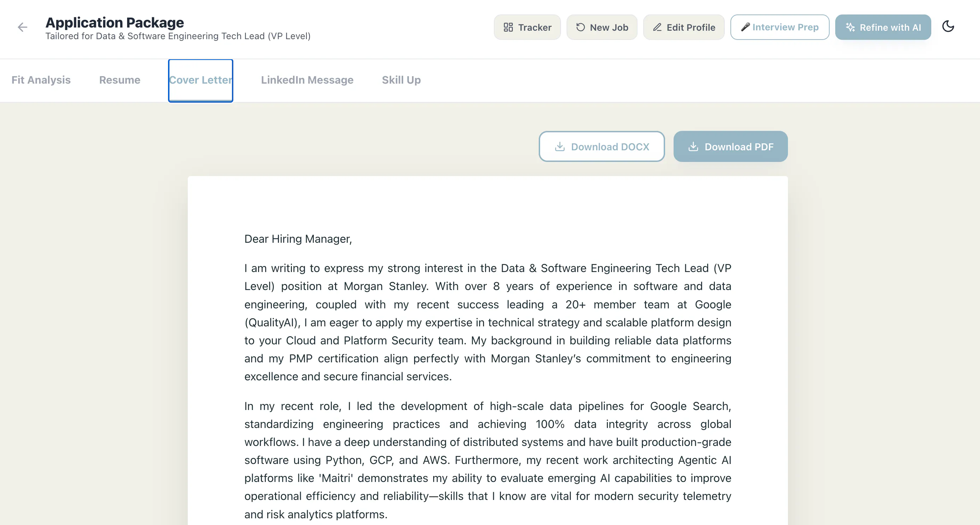Click the Tracker grid icon

click(508, 28)
